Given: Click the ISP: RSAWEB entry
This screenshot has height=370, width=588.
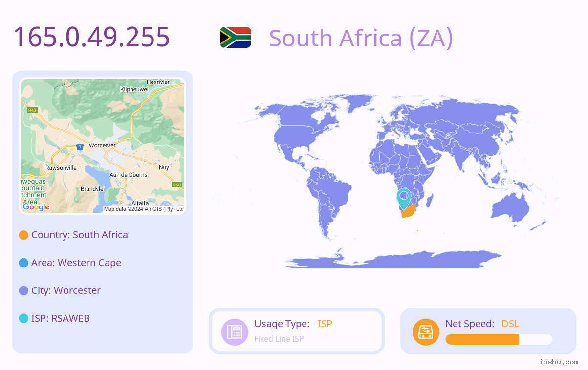Looking at the screenshot, I should (x=61, y=318).
